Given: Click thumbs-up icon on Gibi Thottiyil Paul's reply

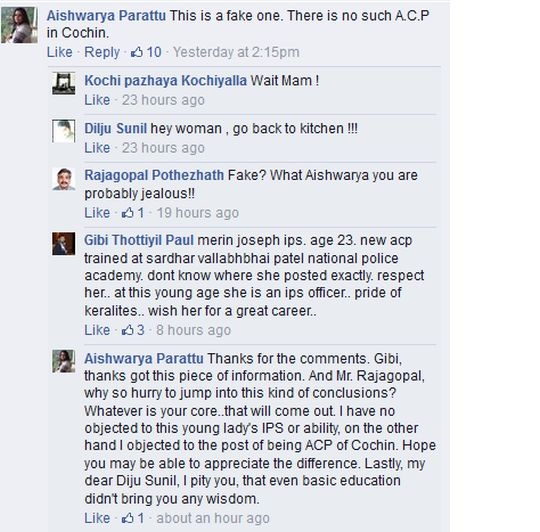Looking at the screenshot, I should coord(127,330).
